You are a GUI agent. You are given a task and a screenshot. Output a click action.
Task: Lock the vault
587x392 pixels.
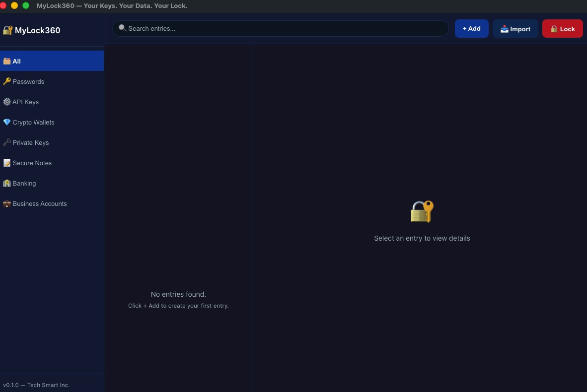[x=562, y=28]
